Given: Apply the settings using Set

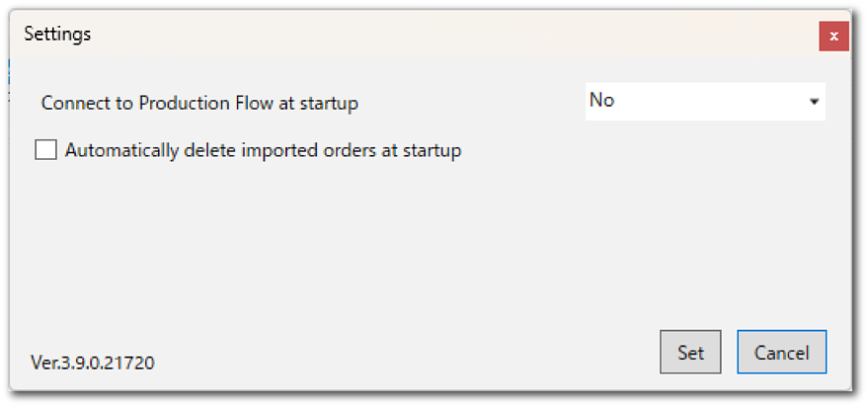Looking at the screenshot, I should 690,353.
